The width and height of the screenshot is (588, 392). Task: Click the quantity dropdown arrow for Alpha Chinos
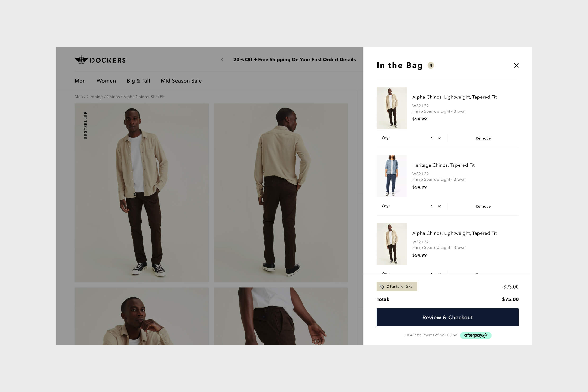(x=439, y=138)
